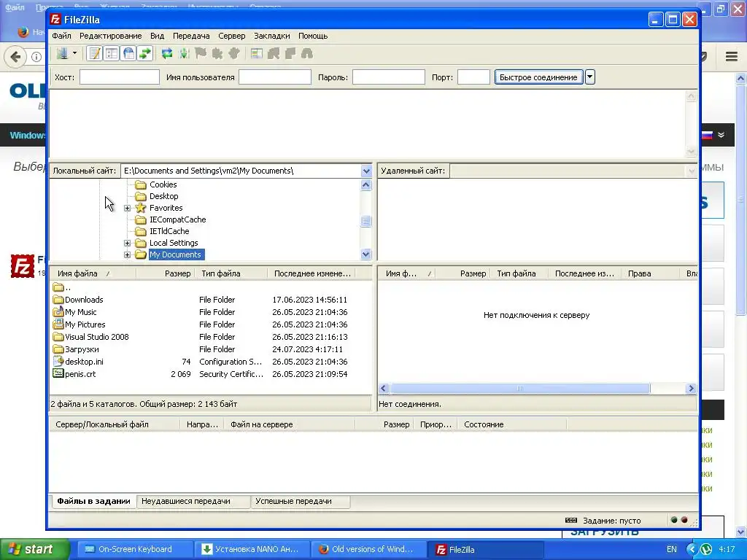Open the Сервер menu
The width and height of the screenshot is (747, 560).
[x=231, y=36]
